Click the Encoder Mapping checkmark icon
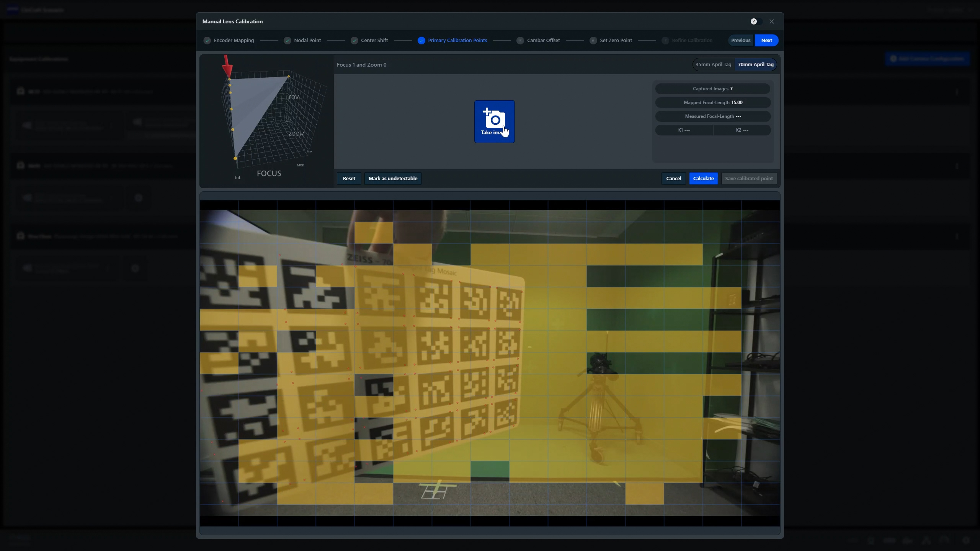Image resolution: width=980 pixels, height=551 pixels. 207,40
